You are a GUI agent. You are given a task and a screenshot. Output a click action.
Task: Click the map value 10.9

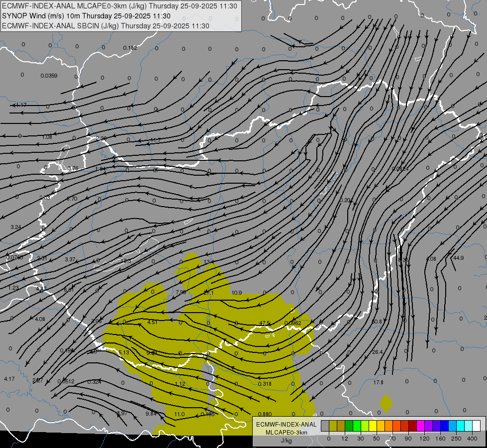[237, 293]
